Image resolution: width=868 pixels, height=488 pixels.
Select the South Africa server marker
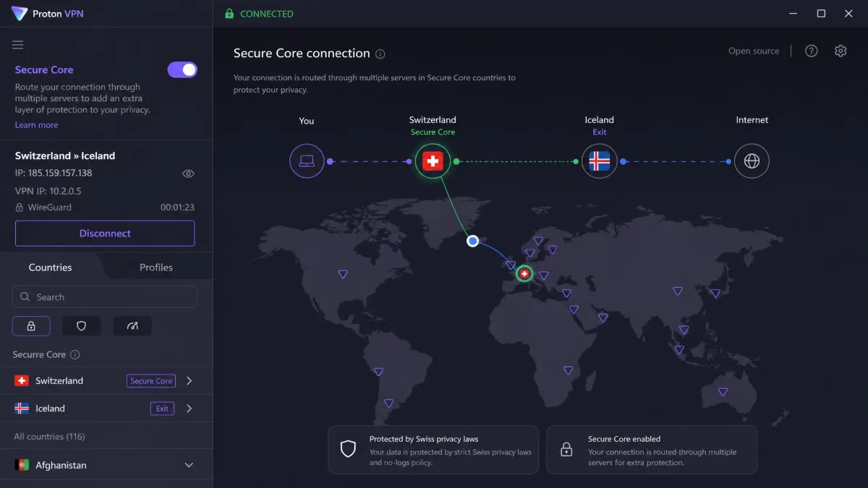[x=568, y=370]
